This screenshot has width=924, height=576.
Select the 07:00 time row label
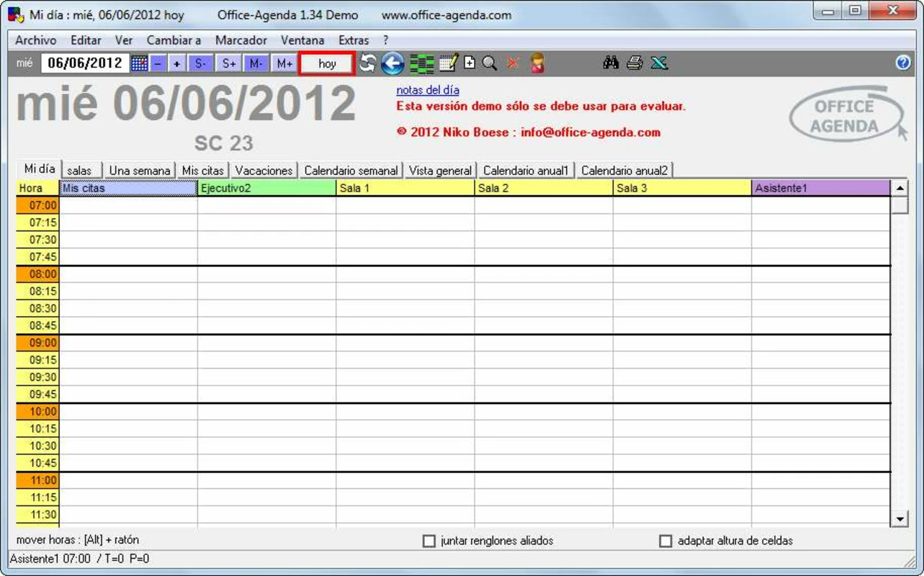click(x=38, y=205)
